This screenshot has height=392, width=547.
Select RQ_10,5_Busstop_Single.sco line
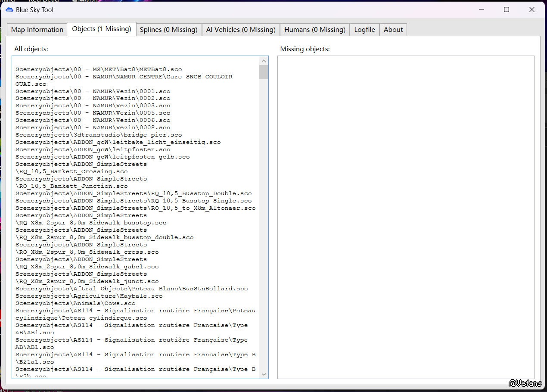(134, 201)
